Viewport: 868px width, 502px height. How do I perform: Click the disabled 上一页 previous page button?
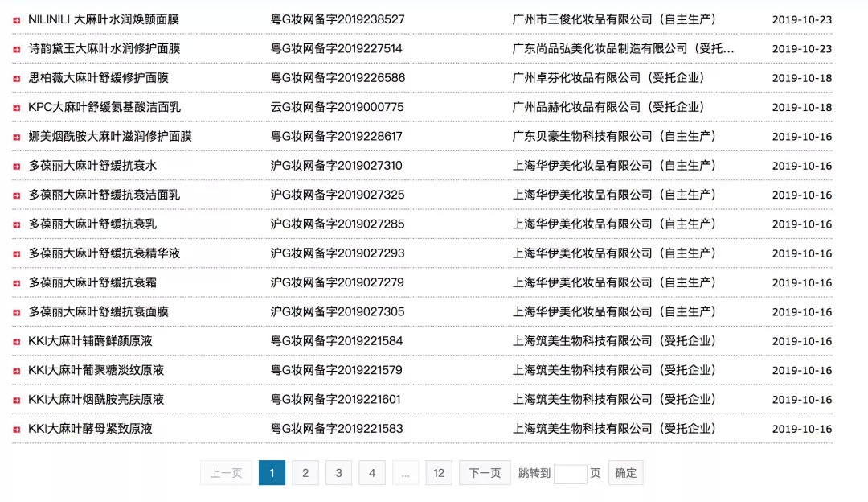click(x=226, y=473)
